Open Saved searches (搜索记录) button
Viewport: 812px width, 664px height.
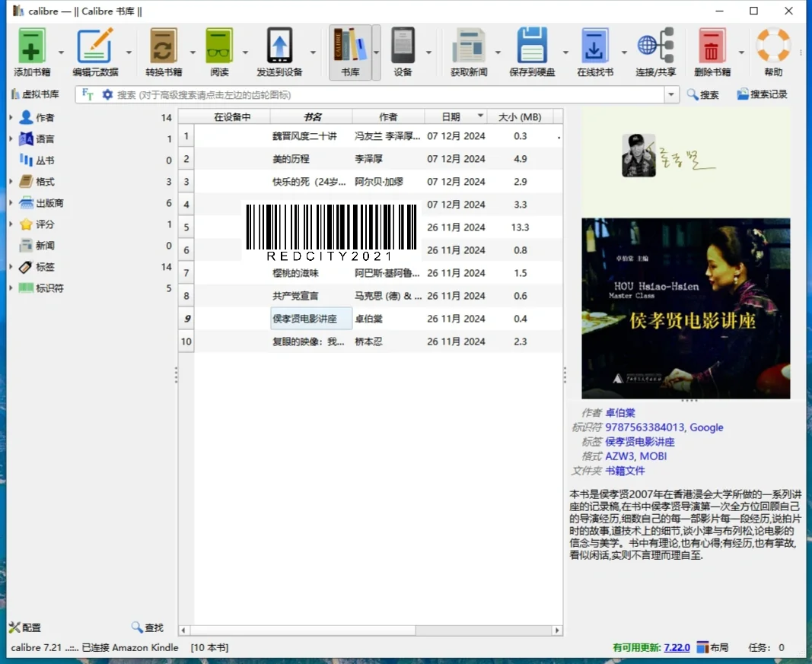pos(763,94)
